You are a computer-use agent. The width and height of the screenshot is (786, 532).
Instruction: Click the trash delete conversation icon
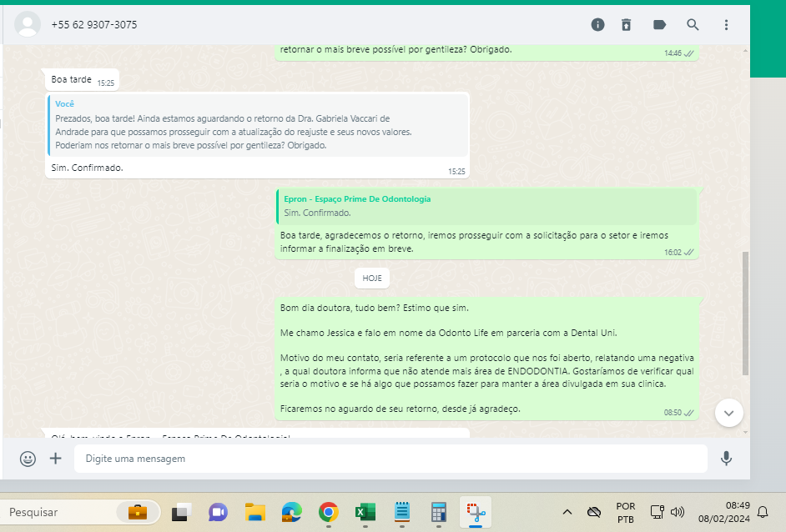[x=627, y=24]
